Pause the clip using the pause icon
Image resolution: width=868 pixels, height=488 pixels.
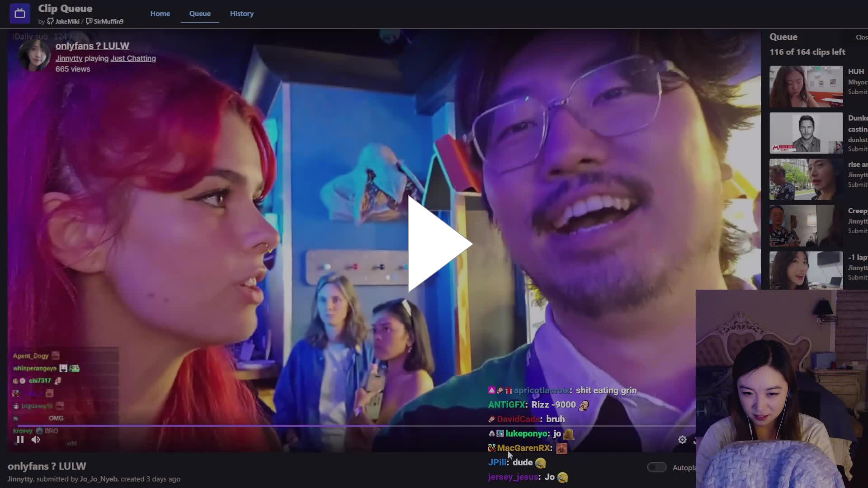tap(20, 439)
